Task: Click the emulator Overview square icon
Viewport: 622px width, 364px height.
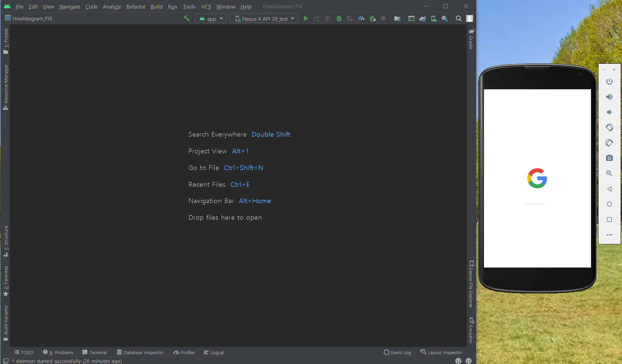Action: 609,219
